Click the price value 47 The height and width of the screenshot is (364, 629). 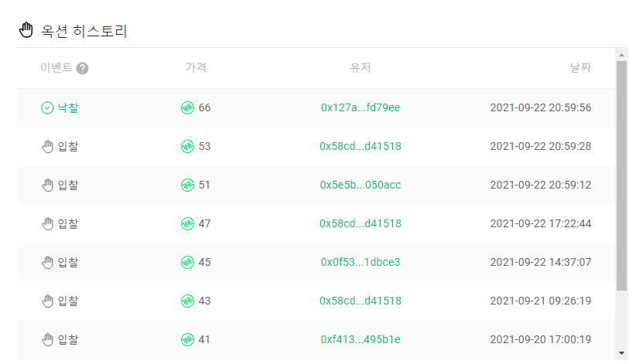[204, 223]
